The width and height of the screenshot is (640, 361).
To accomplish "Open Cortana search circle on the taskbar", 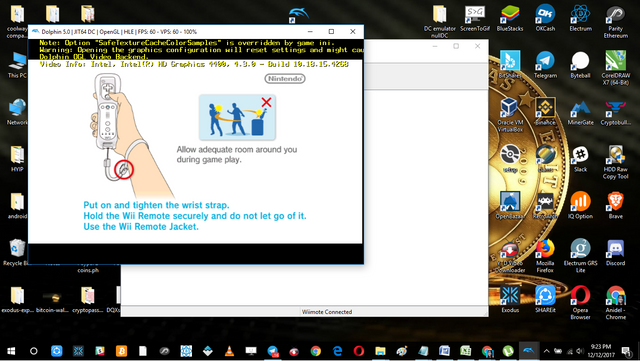I will pyautogui.click(x=33, y=351).
